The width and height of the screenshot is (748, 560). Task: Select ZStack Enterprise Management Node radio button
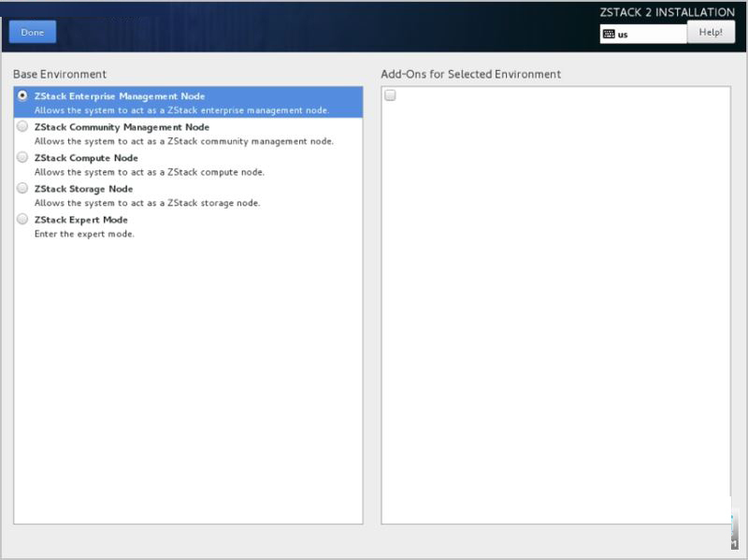22,96
